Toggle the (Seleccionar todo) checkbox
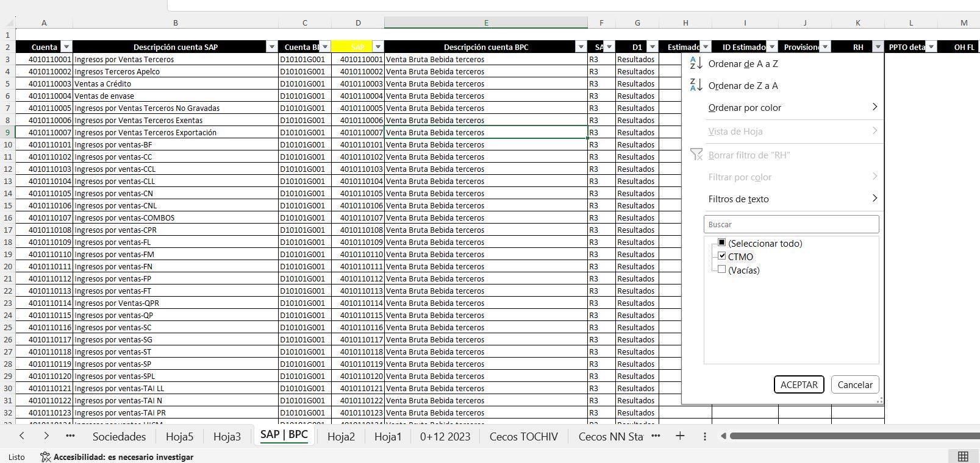The width and height of the screenshot is (980, 463). point(722,243)
